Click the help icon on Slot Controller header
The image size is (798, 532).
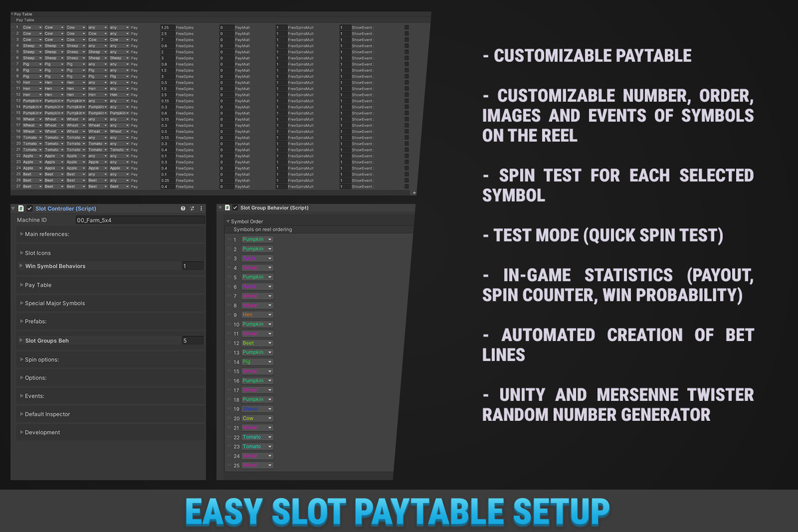[182, 207]
